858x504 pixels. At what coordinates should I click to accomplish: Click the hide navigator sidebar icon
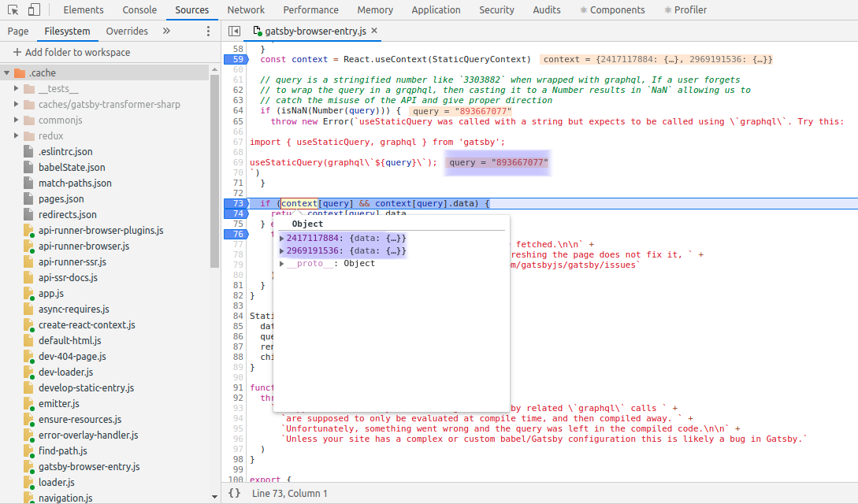[234, 31]
